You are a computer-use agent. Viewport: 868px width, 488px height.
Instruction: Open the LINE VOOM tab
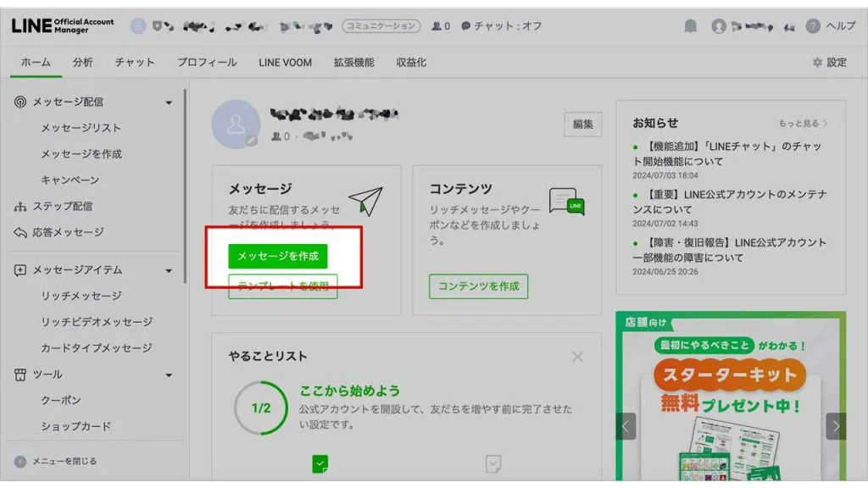tap(285, 63)
